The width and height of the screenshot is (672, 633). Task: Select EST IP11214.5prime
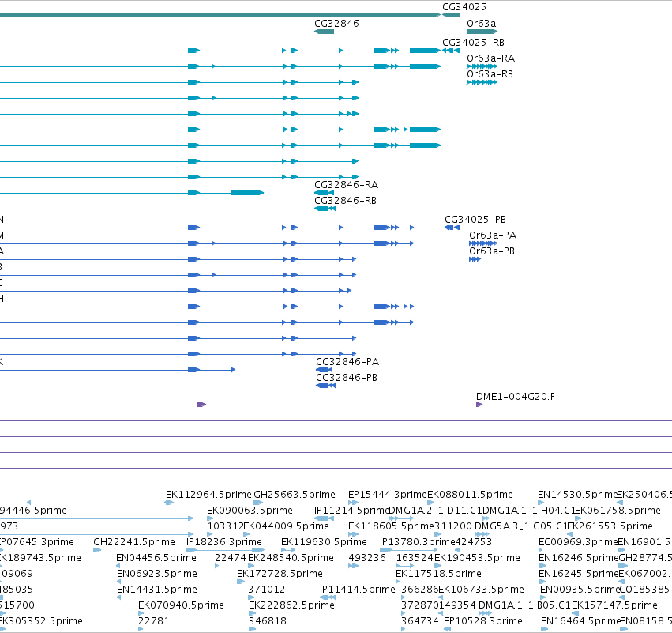point(352,511)
